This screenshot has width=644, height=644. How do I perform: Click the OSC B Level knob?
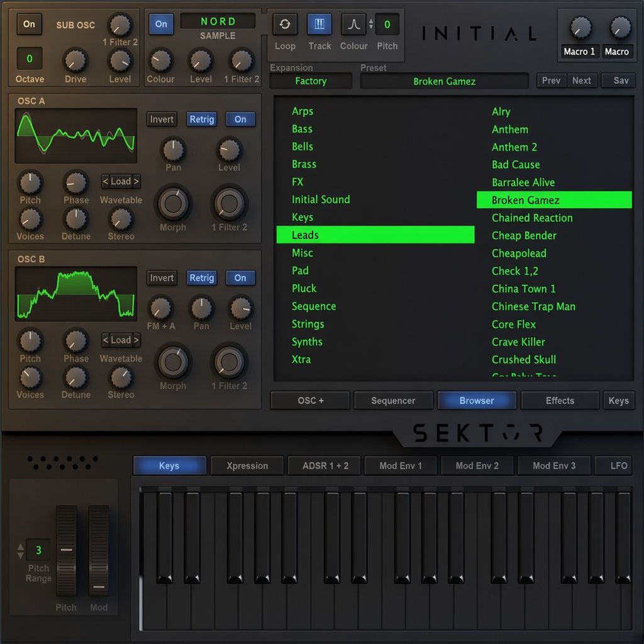click(241, 308)
